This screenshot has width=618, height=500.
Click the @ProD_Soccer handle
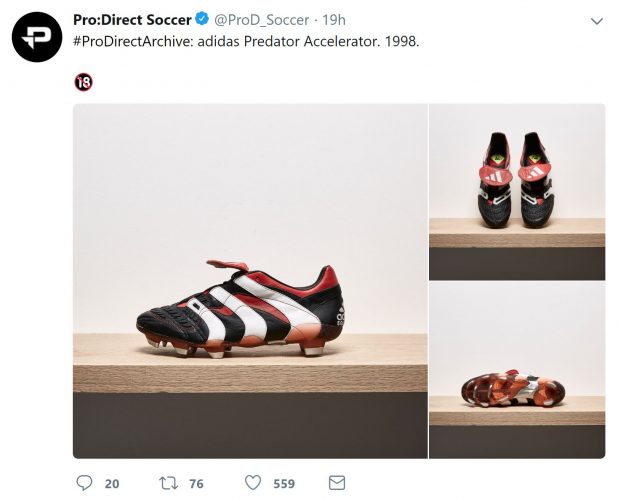(x=262, y=20)
